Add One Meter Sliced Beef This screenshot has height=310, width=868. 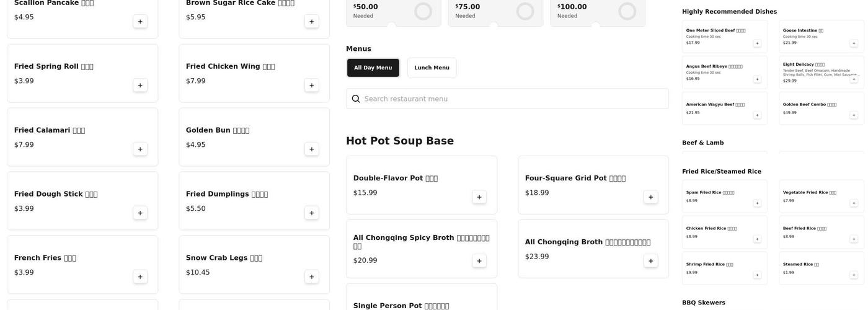pyautogui.click(x=757, y=43)
